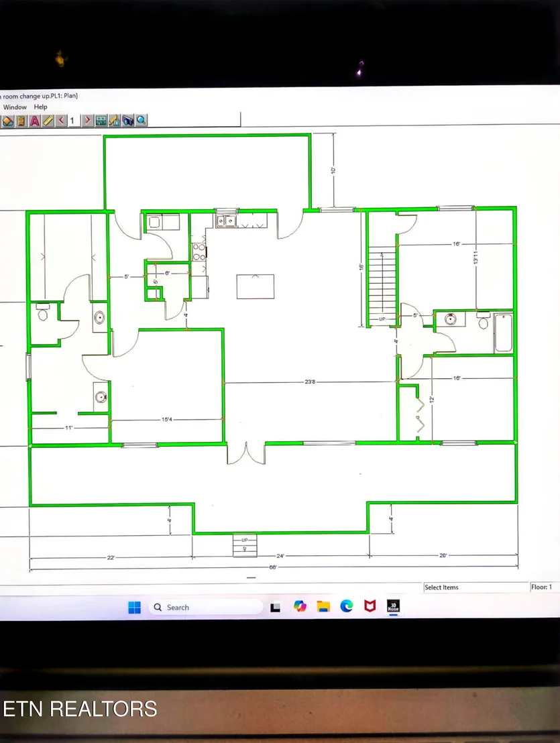Open the Help menu

(x=41, y=107)
